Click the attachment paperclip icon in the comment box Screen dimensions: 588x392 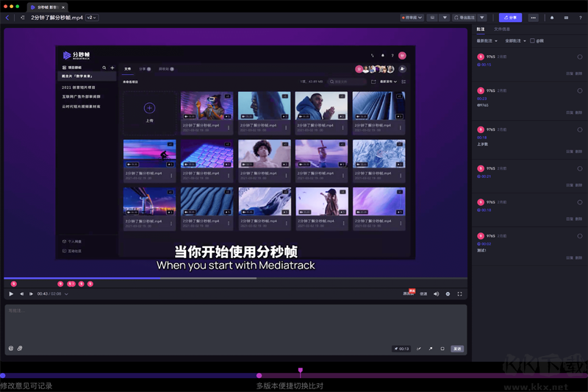(x=20, y=349)
